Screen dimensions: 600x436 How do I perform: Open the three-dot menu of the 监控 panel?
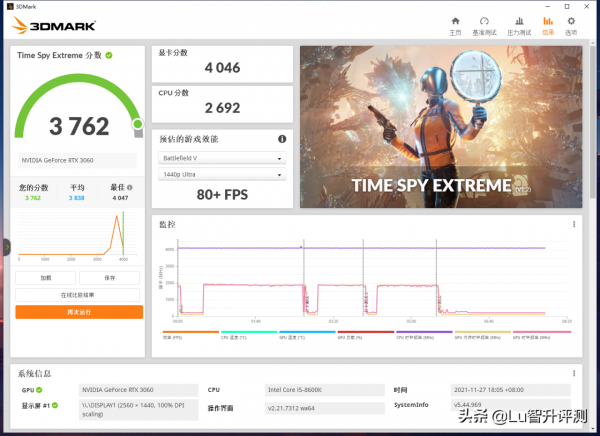pos(574,224)
